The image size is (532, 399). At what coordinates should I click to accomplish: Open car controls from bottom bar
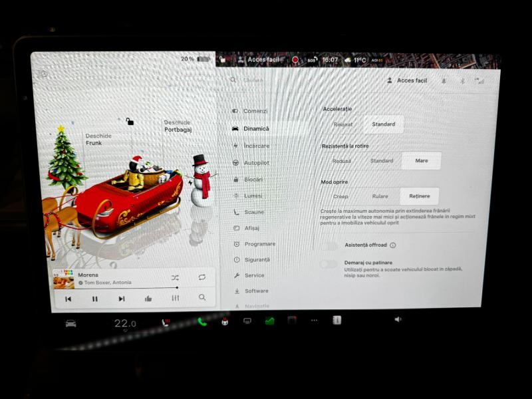coord(70,323)
